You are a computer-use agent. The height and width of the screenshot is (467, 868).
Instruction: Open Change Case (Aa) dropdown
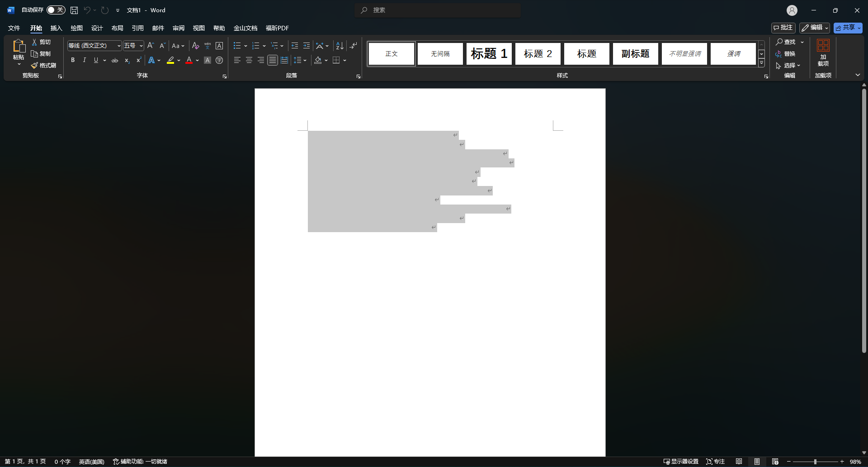pos(178,46)
